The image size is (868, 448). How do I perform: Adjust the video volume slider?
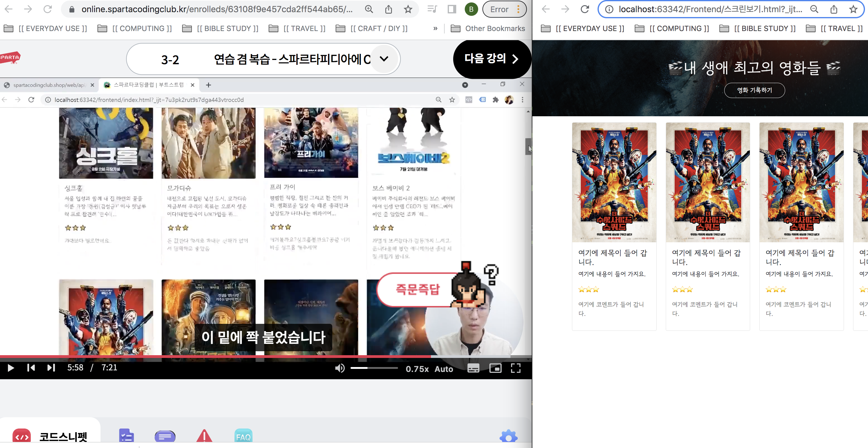click(x=374, y=368)
